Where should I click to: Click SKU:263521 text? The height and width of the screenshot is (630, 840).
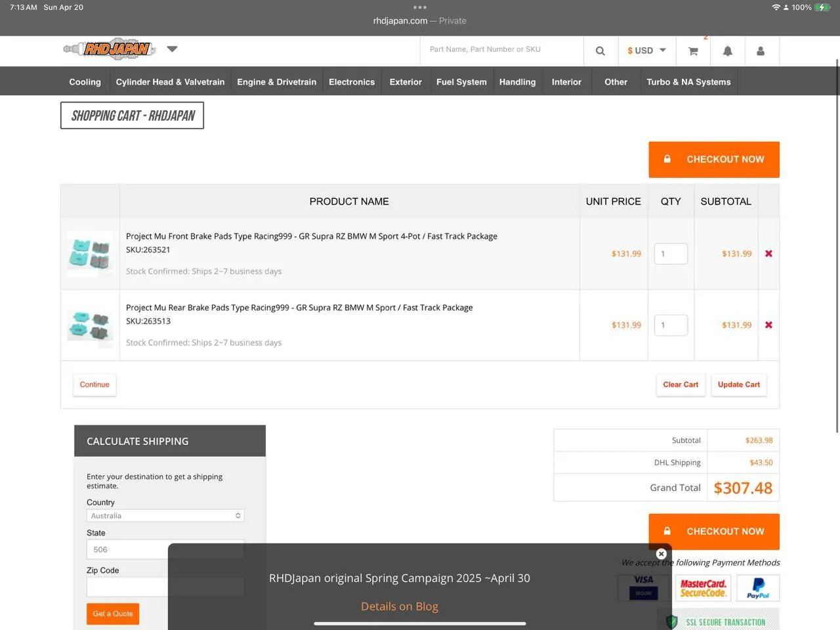coord(148,250)
